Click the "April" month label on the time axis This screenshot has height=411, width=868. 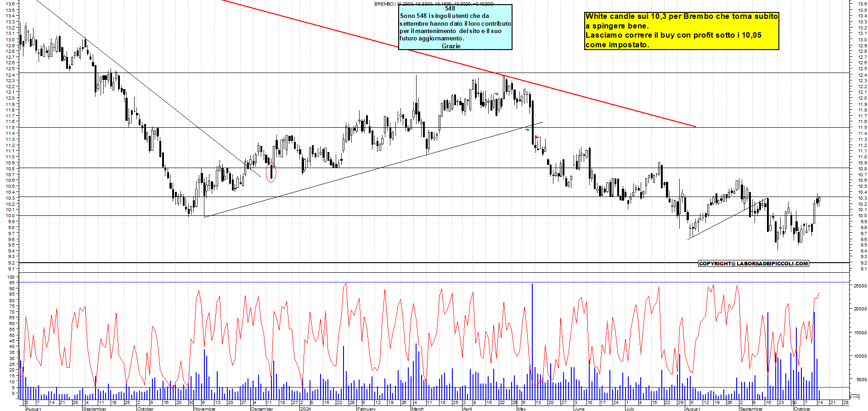pos(467,409)
